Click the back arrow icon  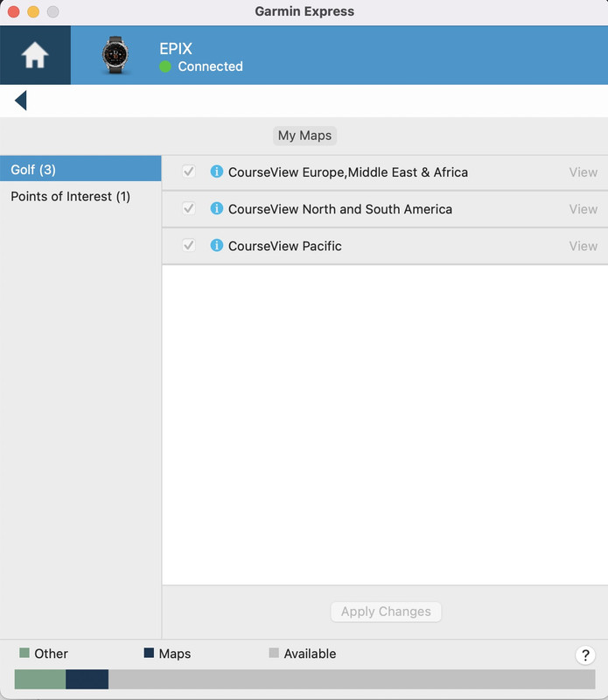[20, 101]
